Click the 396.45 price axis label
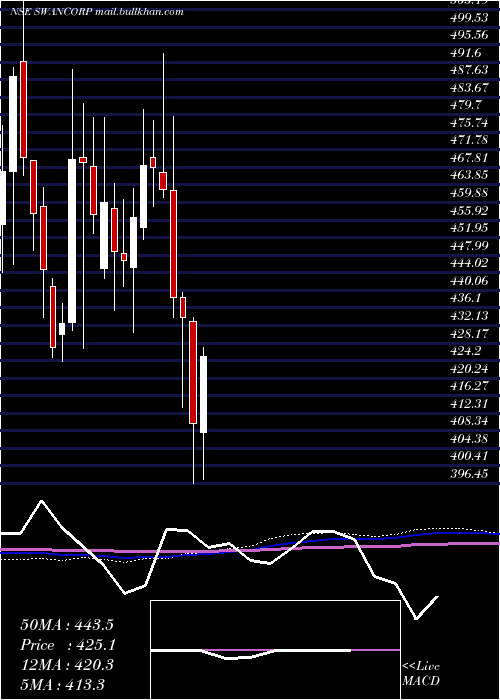The image size is (500, 700). 469,472
